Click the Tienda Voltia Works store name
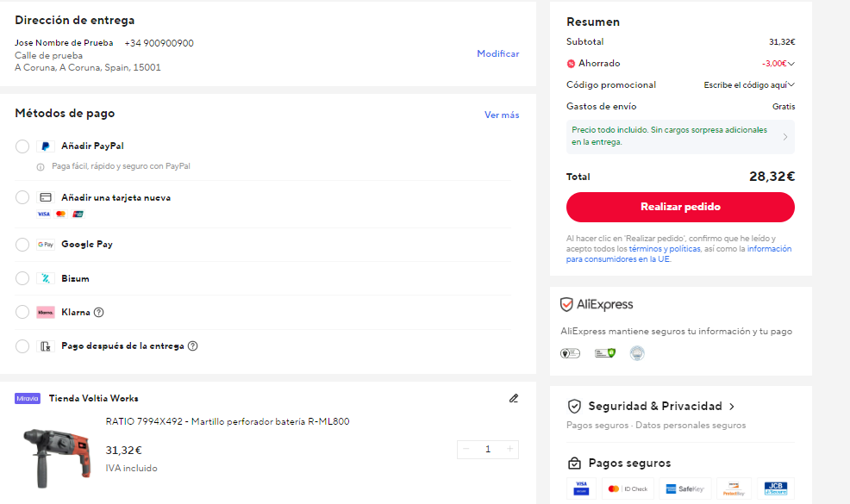 94,398
